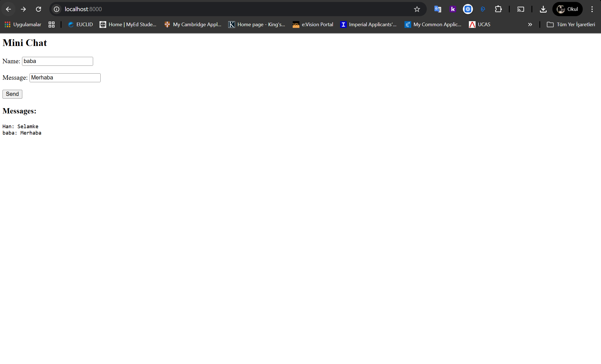Screen dimensions: 601x364
Task: Open the apps grid on bookmarks bar
Action: (51, 25)
